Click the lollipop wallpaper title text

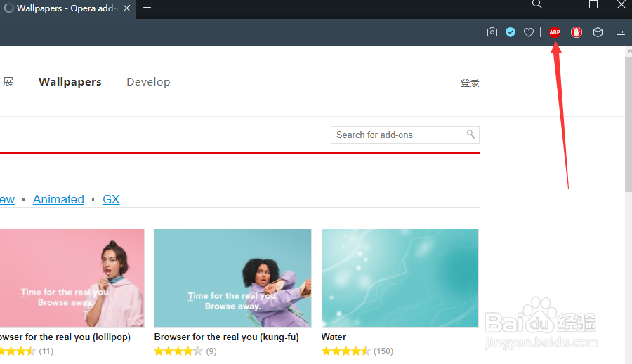point(65,337)
